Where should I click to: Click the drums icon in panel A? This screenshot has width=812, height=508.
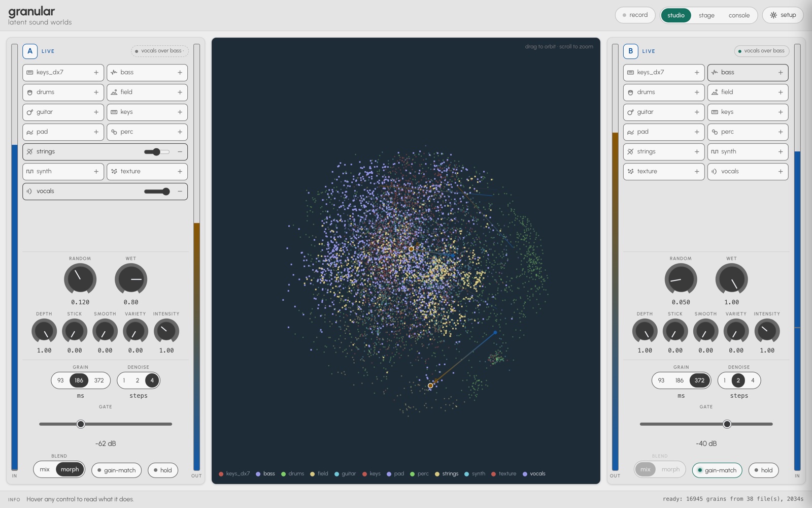(30, 92)
